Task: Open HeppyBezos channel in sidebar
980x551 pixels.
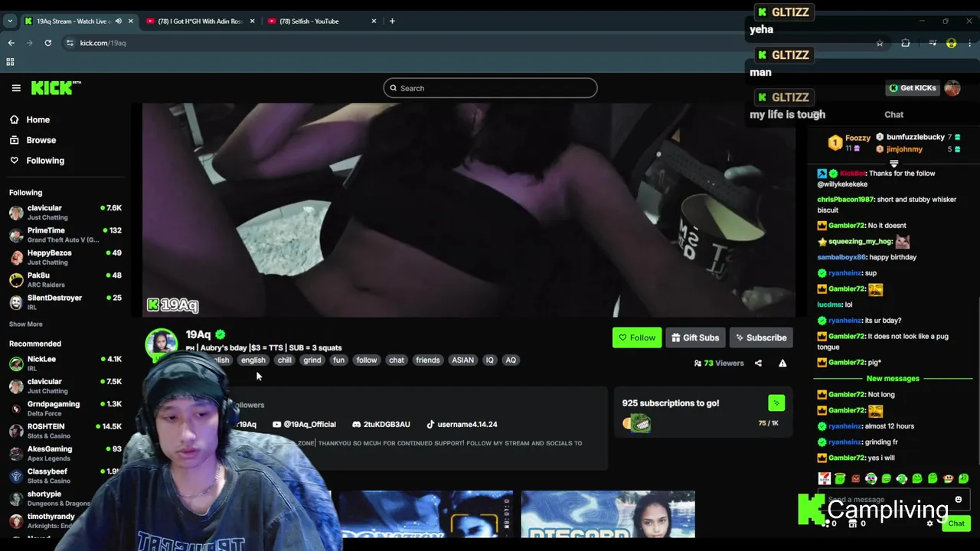Action: point(65,257)
